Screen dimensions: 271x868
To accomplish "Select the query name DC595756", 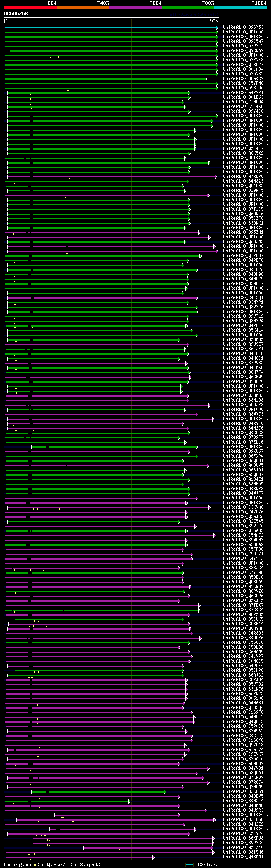I will point(16,14).
